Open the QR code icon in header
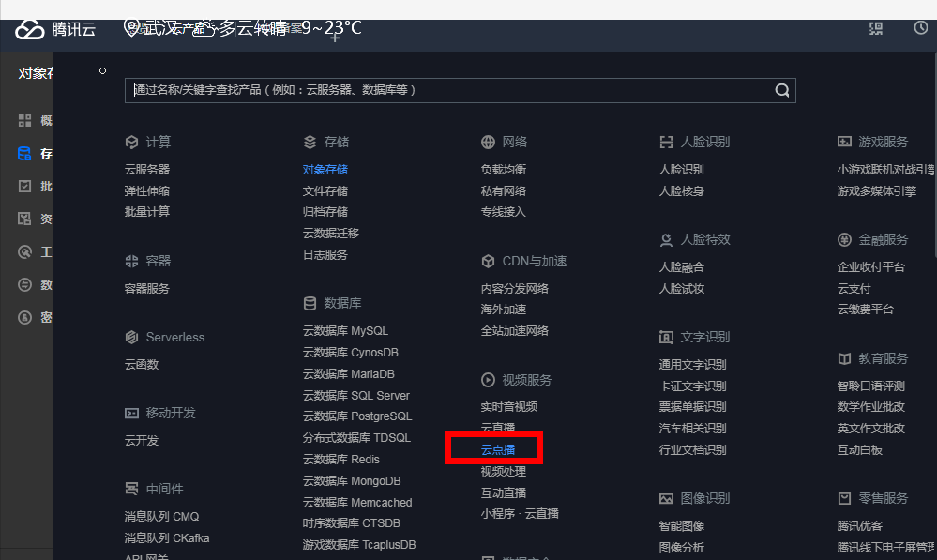Screen dimensions: 937x560 click(x=875, y=28)
